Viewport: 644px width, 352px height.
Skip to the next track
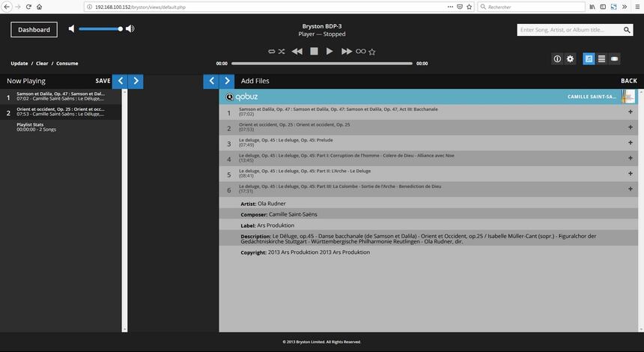347,52
